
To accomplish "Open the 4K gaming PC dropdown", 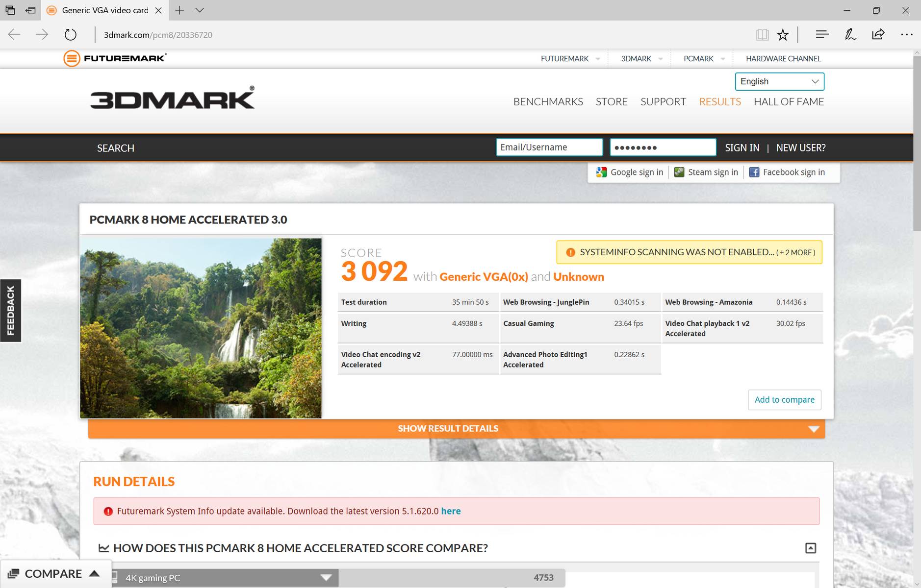I will (225, 578).
